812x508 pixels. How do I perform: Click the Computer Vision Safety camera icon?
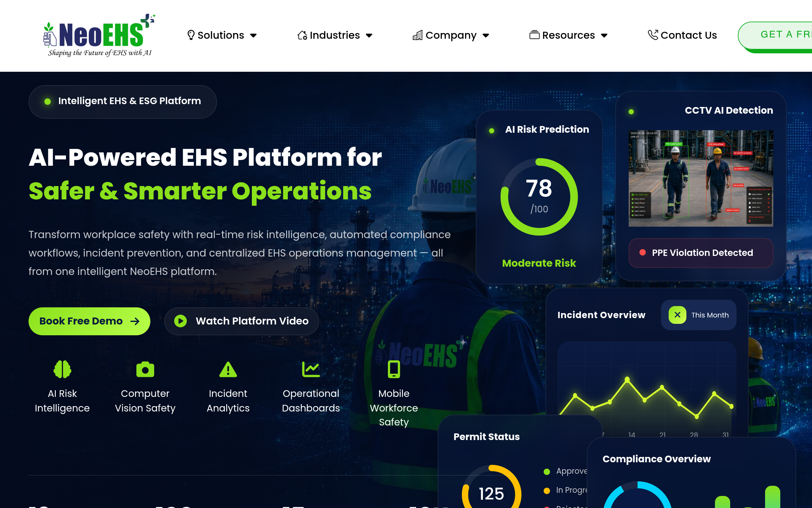pos(145,370)
